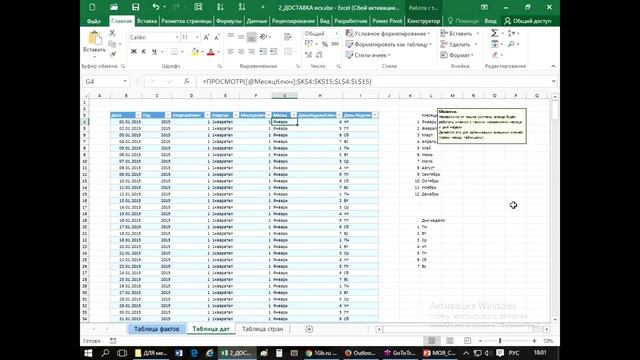Apply the fill color bucket
Viewport: 640px width, 360px height.
tap(195, 52)
